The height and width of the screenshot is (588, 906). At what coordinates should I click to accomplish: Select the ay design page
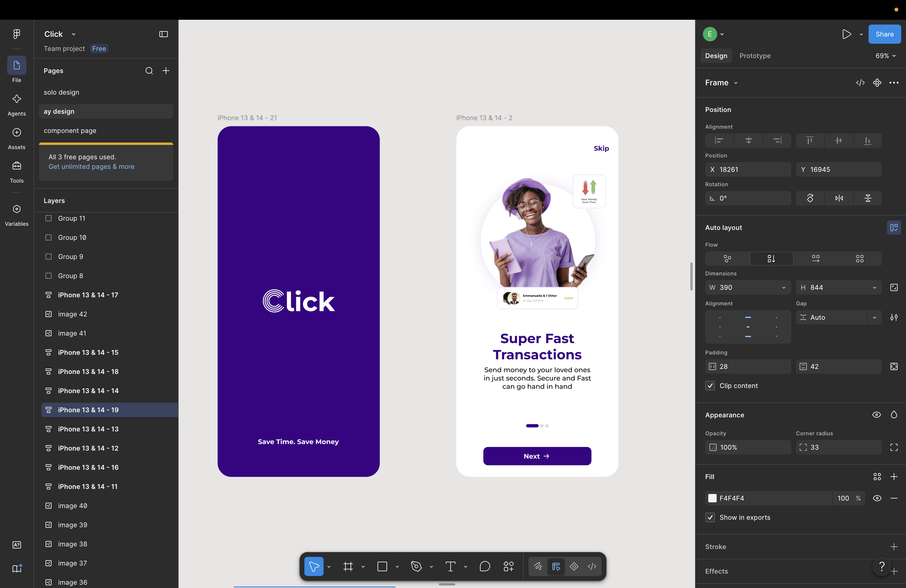(106, 111)
